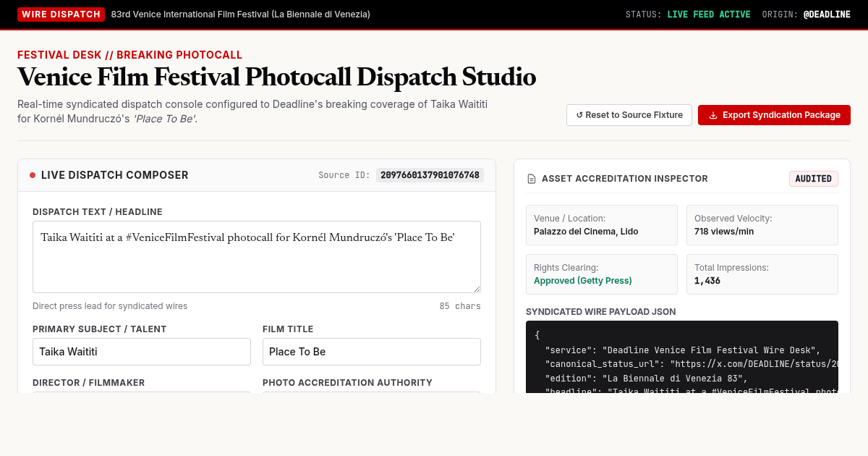The width and height of the screenshot is (868, 456).
Task: Focus the Film Title field
Action: 372,352
